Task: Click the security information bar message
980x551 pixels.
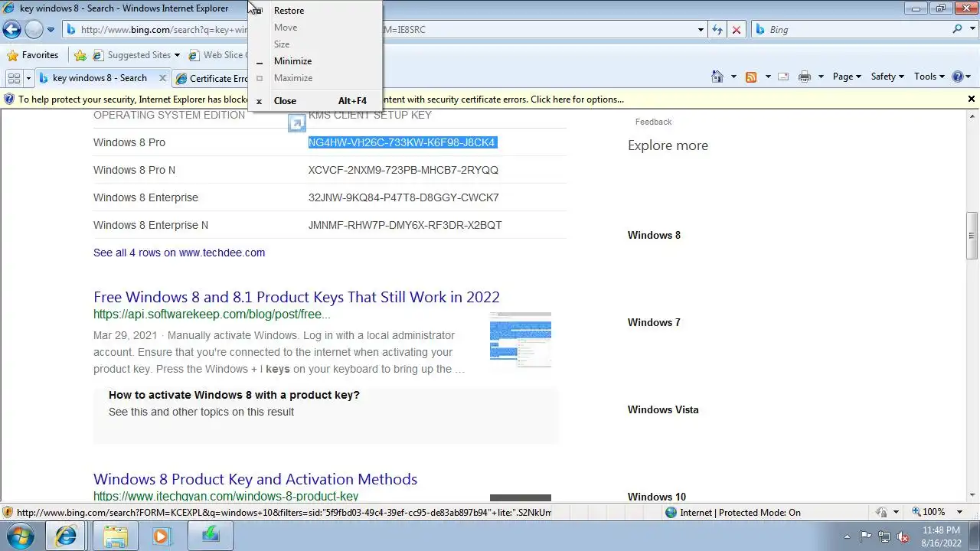Action: click(321, 99)
